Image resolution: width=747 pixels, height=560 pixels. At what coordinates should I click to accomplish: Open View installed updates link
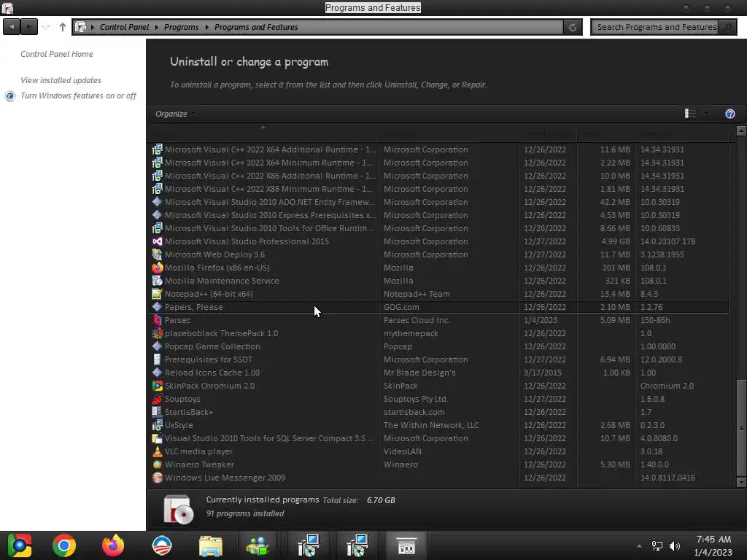[x=61, y=80]
